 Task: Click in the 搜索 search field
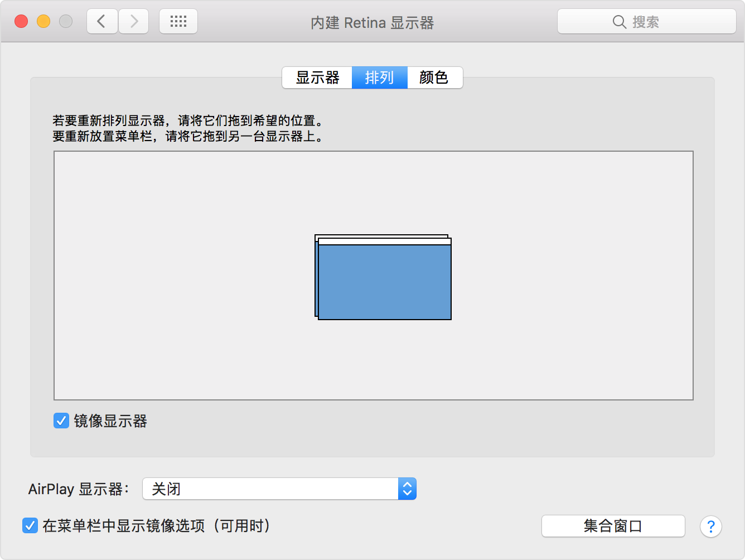(647, 22)
